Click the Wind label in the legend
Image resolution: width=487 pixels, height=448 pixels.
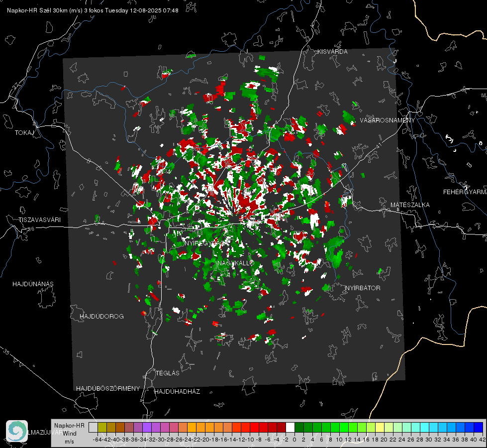70,434
